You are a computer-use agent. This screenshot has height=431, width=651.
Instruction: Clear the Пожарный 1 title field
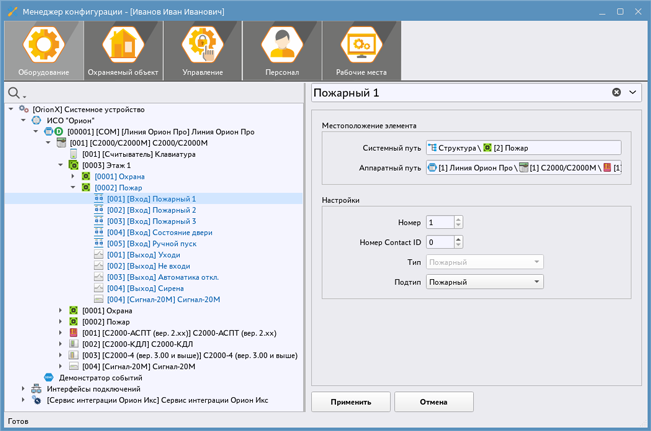click(617, 93)
